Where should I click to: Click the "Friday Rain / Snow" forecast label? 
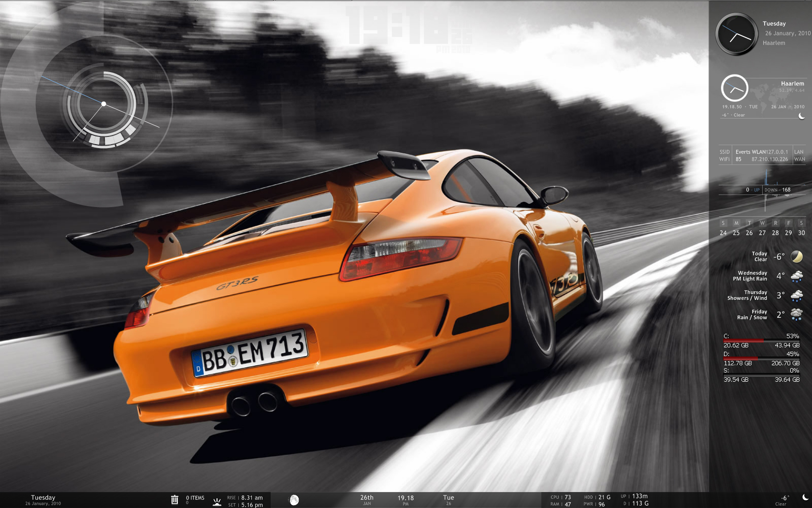tap(752, 314)
